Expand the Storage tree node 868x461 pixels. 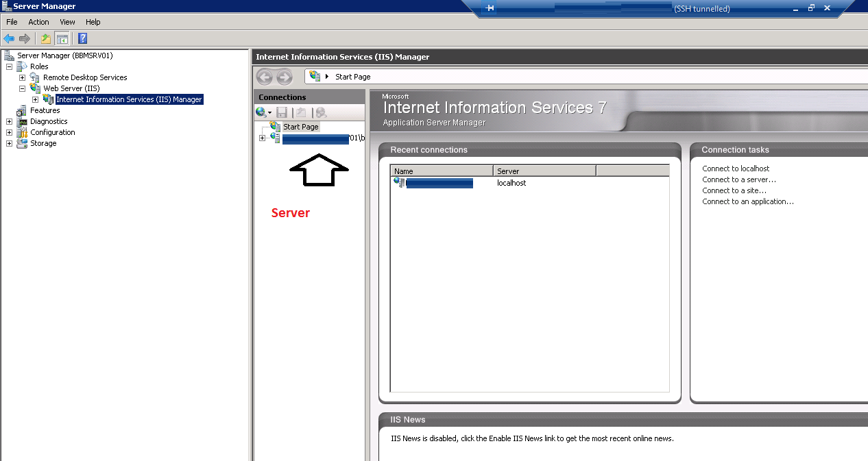pyautogui.click(x=9, y=143)
